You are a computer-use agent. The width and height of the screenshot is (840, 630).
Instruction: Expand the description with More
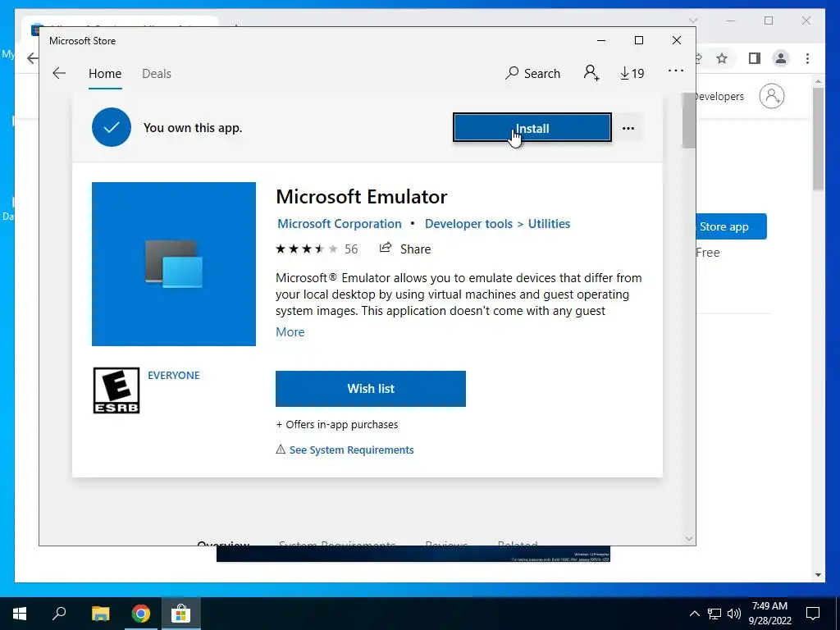click(x=290, y=332)
